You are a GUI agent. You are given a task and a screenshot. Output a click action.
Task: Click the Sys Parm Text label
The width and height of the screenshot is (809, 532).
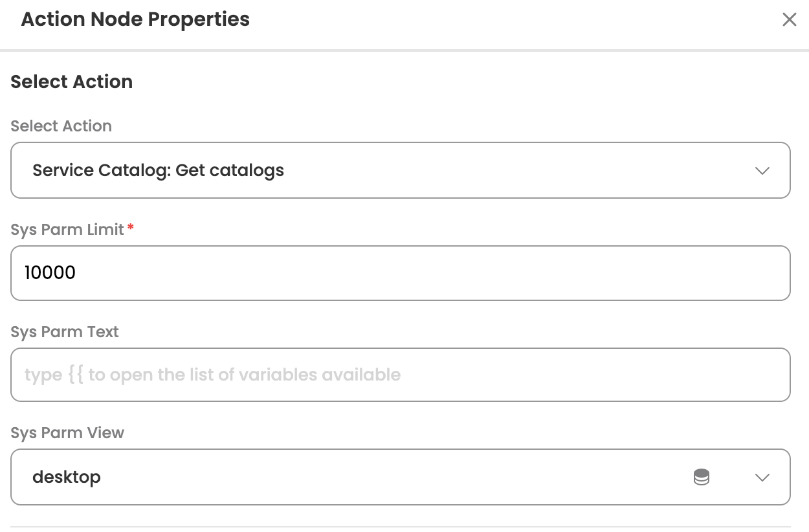pos(65,332)
